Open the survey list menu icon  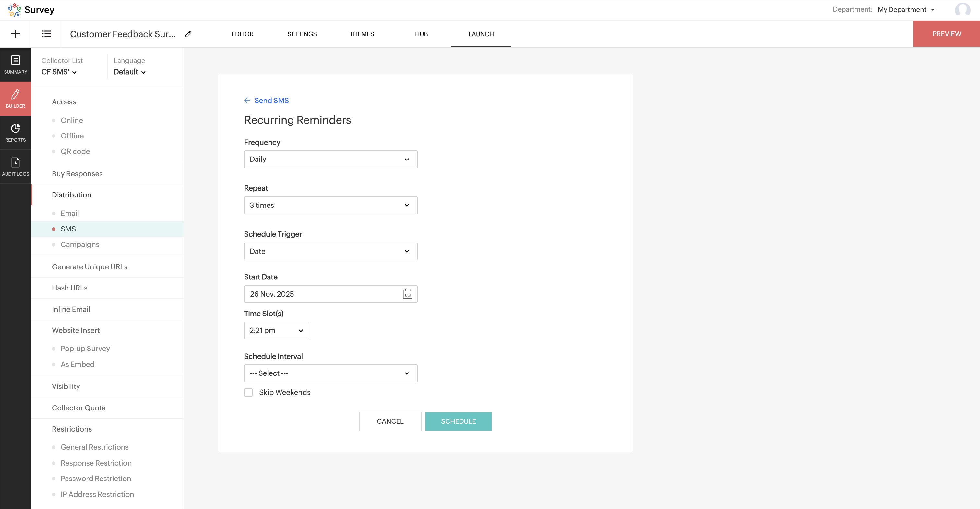(46, 34)
